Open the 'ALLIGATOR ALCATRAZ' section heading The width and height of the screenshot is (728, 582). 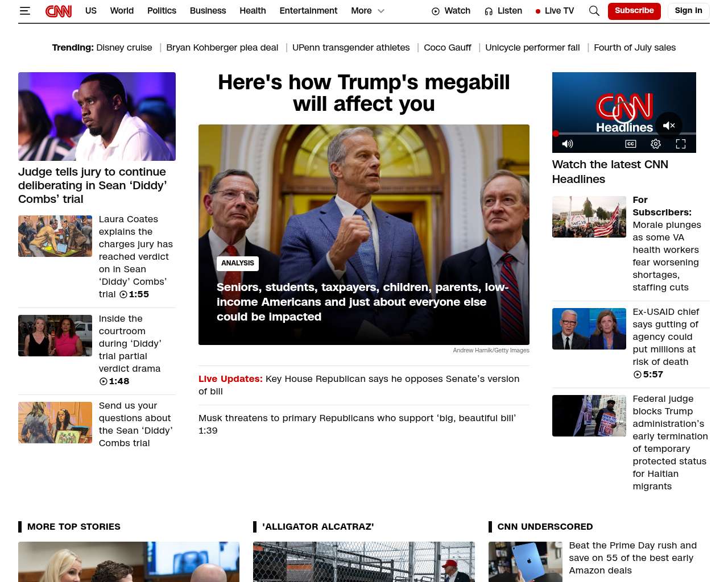pyautogui.click(x=318, y=527)
